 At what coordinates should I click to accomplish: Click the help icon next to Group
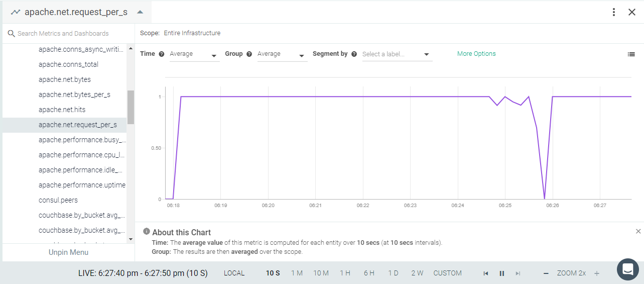[249, 54]
